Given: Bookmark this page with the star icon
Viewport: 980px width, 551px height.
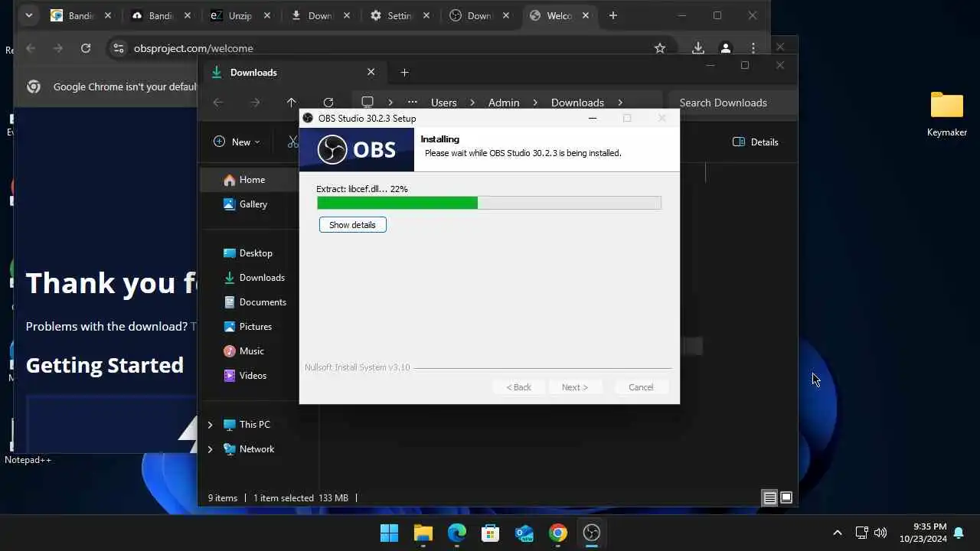Looking at the screenshot, I should (x=660, y=48).
